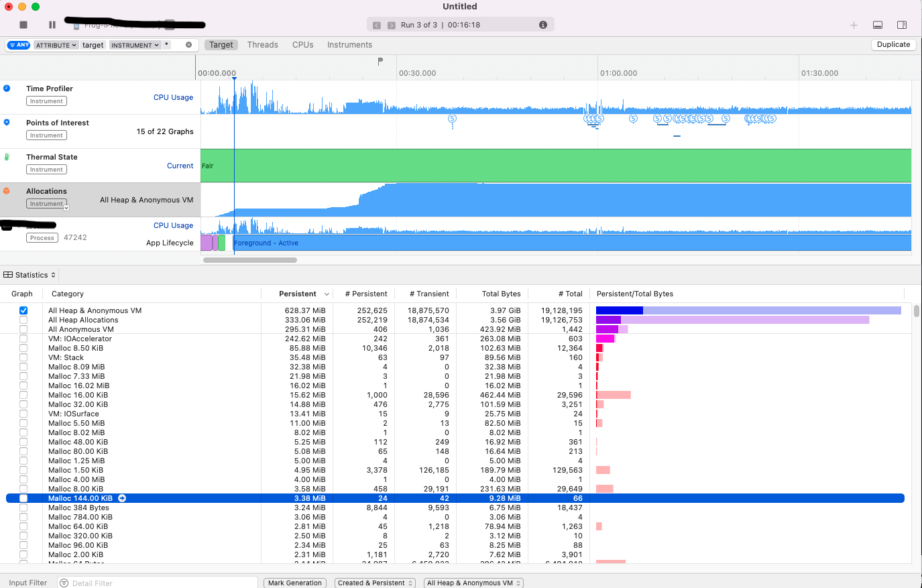
Task: Check the Malloc 384 Bytes graph checkbox
Action: pyautogui.click(x=23, y=508)
